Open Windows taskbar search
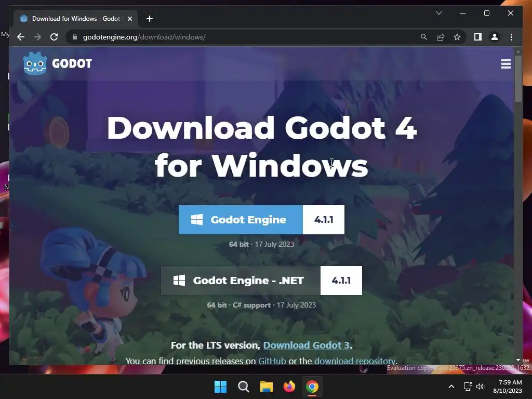532x399 pixels. [x=243, y=387]
